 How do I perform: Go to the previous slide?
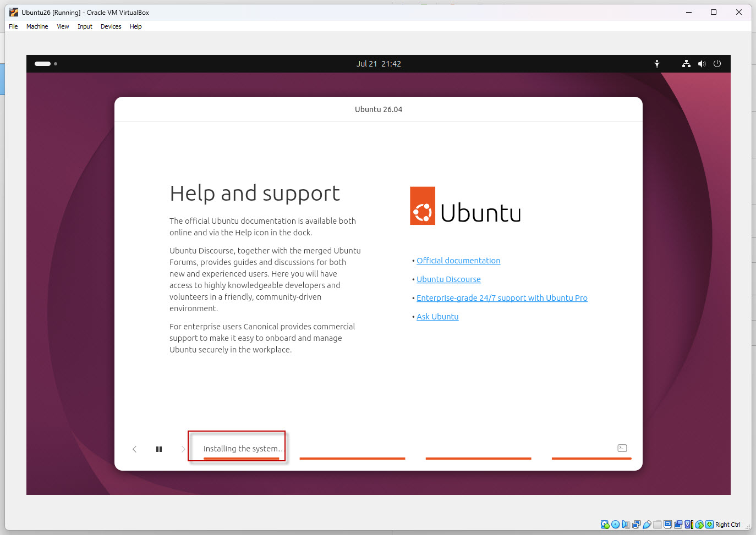pos(134,449)
